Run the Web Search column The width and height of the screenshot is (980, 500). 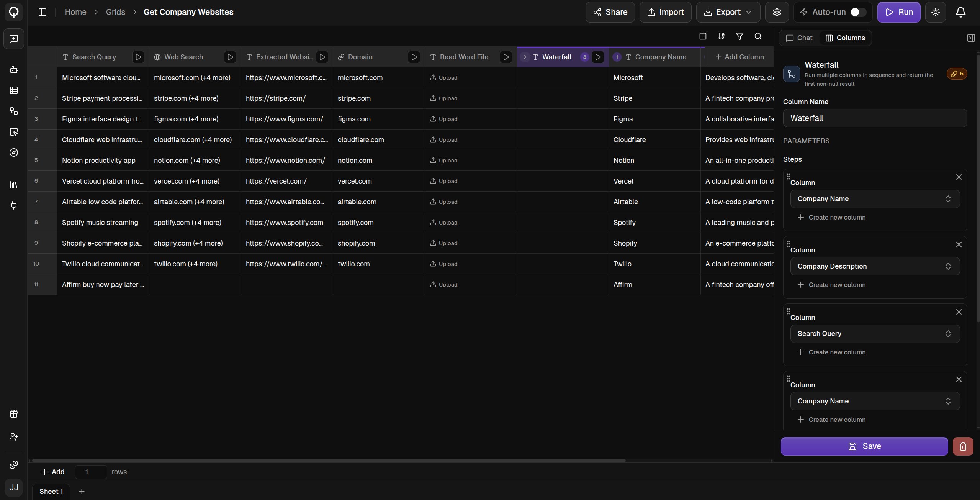(230, 57)
